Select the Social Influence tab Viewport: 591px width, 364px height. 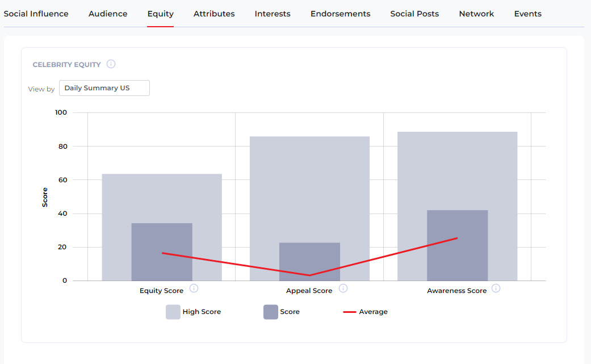pos(36,14)
